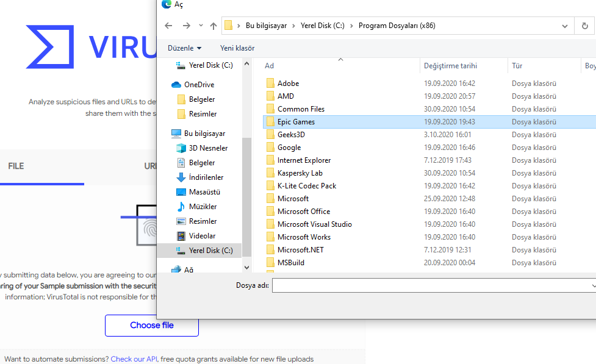596x364 pixels.
Task: Expand chevron after Yerel Disk (C:) in breadcrumb
Action: click(351, 26)
